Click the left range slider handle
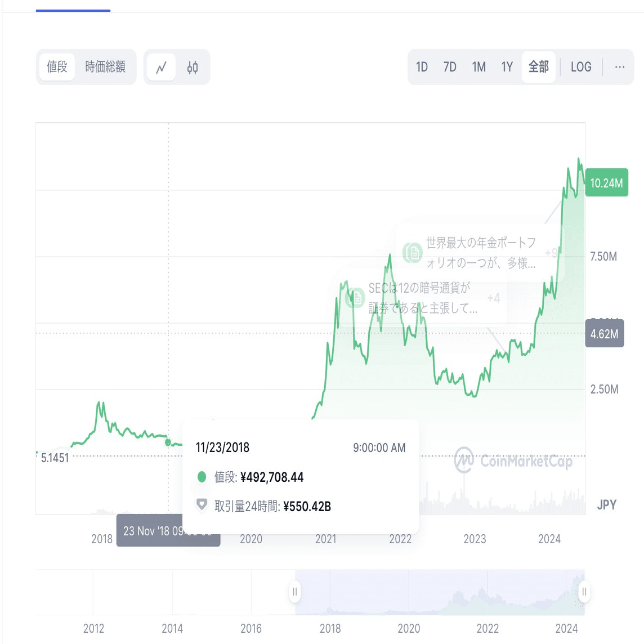 tap(295, 592)
